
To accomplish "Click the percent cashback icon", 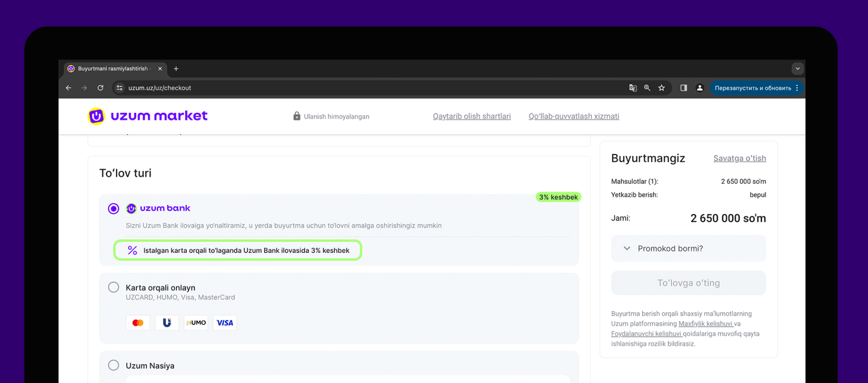I will (133, 250).
